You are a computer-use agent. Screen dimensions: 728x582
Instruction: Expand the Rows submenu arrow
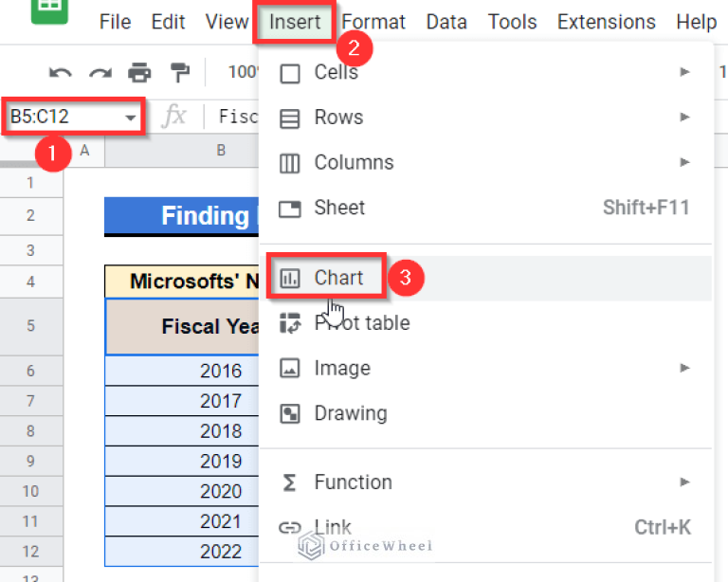[x=684, y=117]
